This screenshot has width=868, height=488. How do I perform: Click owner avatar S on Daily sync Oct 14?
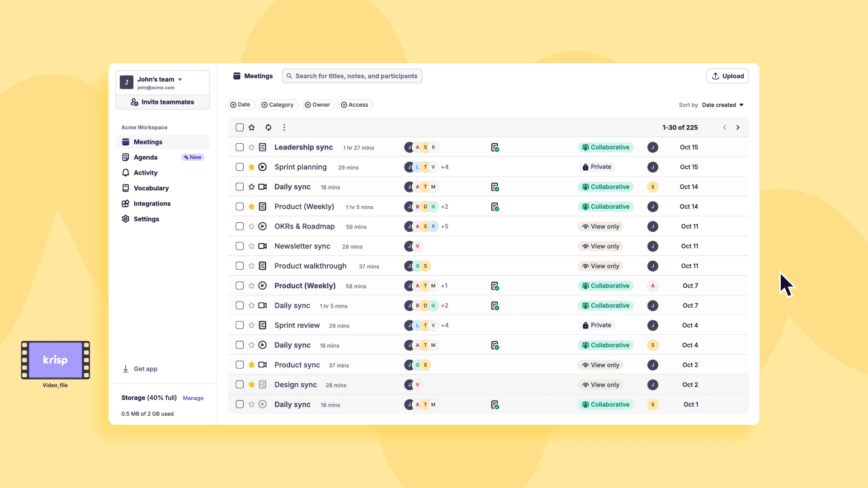pyautogui.click(x=652, y=187)
